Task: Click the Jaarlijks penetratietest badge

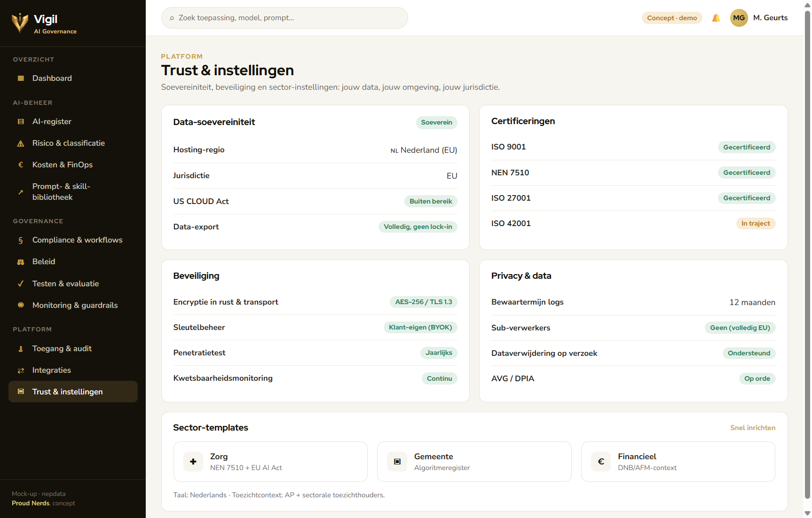Action: tap(439, 353)
